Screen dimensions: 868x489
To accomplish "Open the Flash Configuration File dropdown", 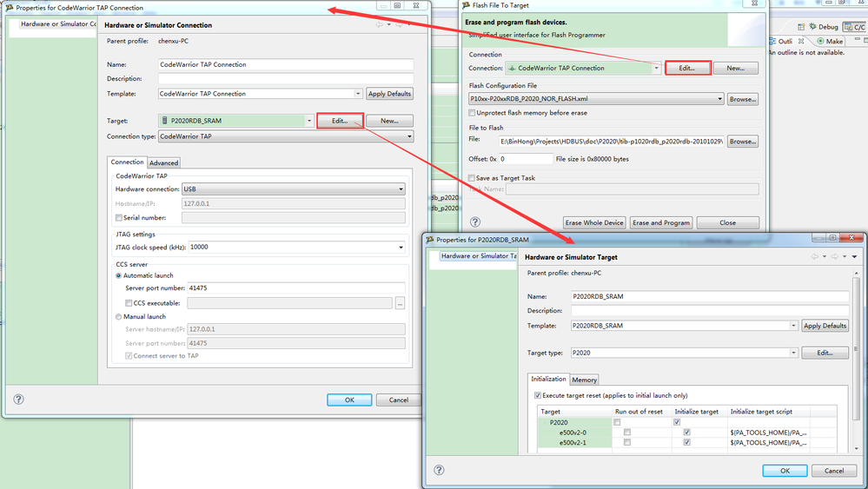I will (x=719, y=99).
